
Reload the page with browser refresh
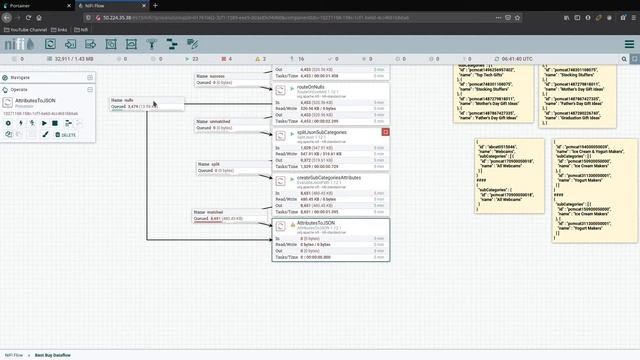[x=28, y=18]
